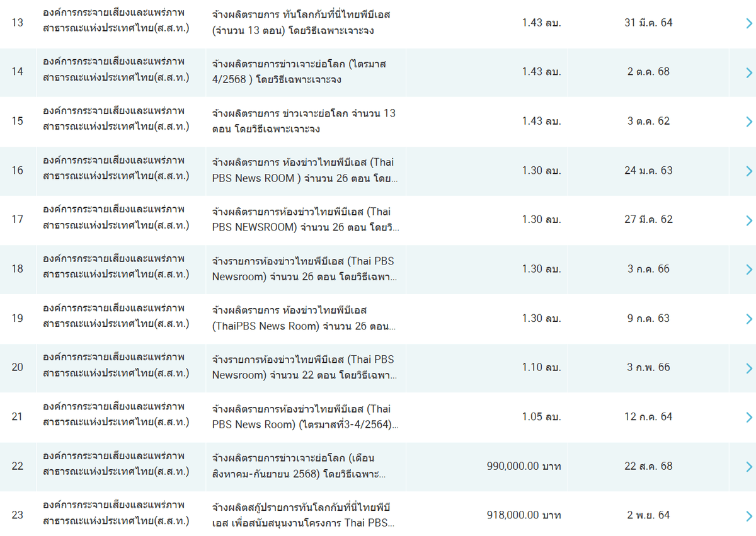Click the project title containing Thai PBS News ROOM )
The width and height of the screenshot is (756, 536).
point(305,170)
